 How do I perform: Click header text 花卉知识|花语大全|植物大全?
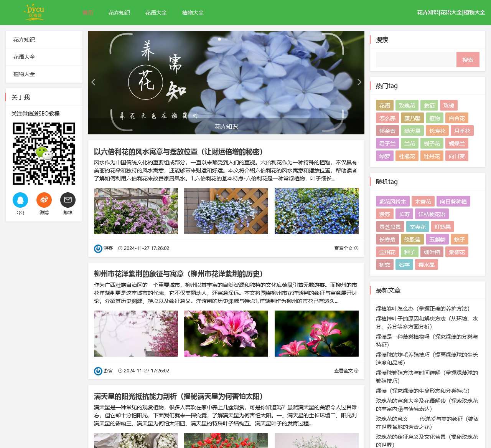click(451, 12)
